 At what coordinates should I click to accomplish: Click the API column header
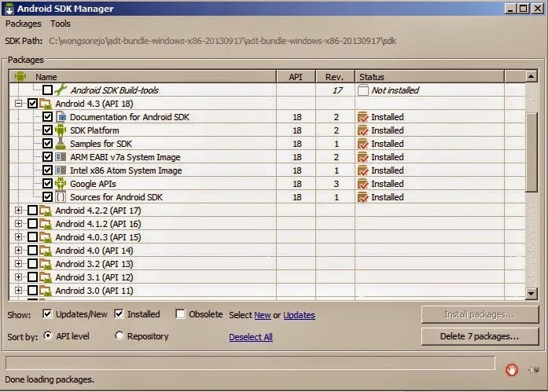click(296, 76)
